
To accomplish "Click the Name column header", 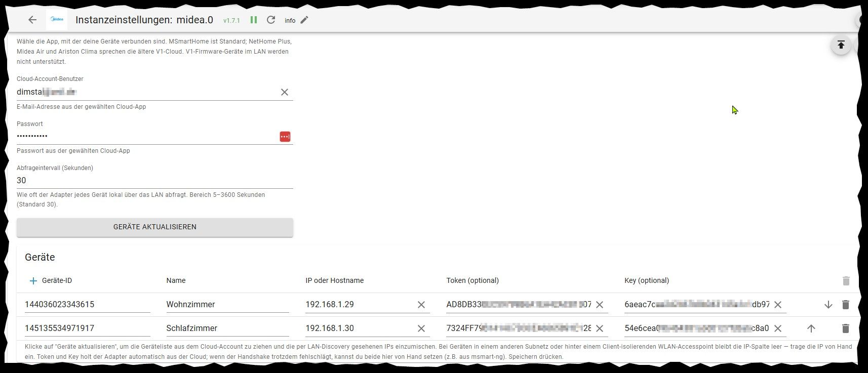I will 176,281.
